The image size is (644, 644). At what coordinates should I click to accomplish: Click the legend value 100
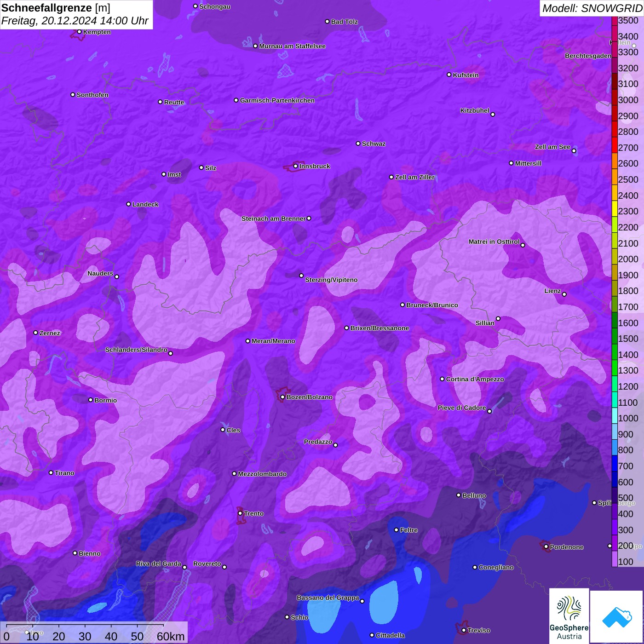[626, 562]
